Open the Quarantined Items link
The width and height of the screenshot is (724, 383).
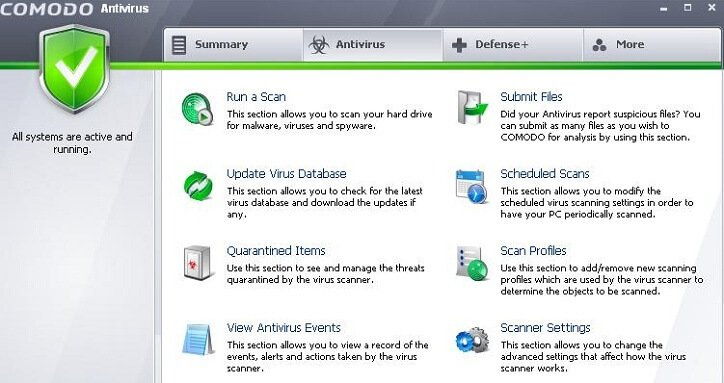coord(276,251)
